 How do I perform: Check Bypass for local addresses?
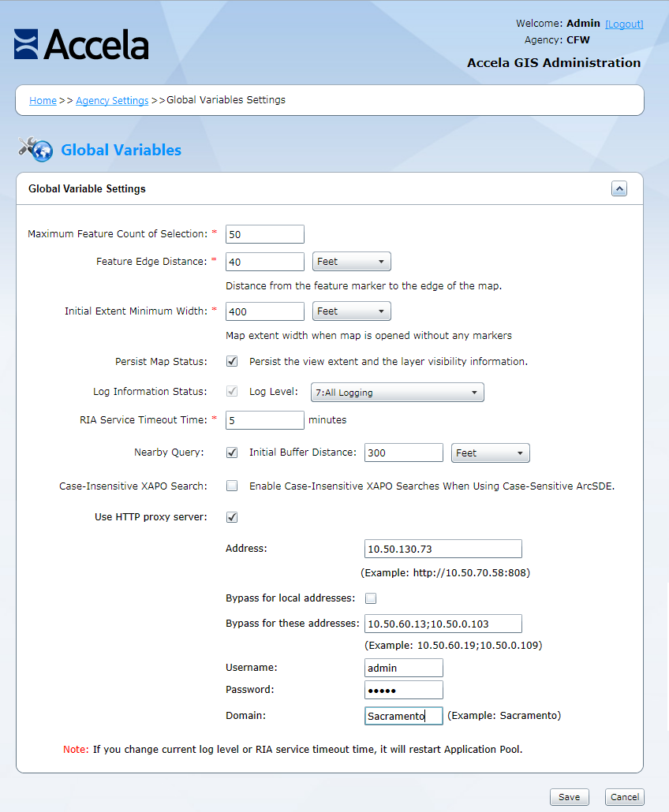coord(371,598)
